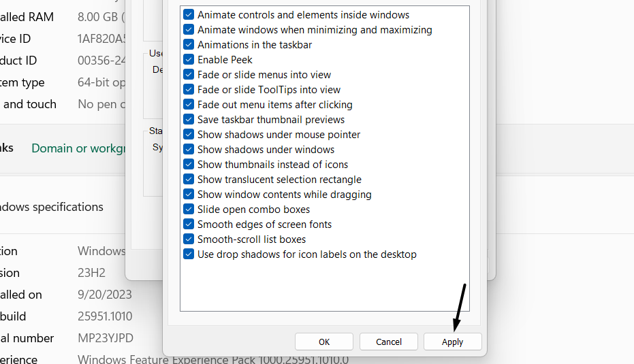Toggle Slide open combo boxes option
Screen dimensions: 634x364
[x=189, y=210]
